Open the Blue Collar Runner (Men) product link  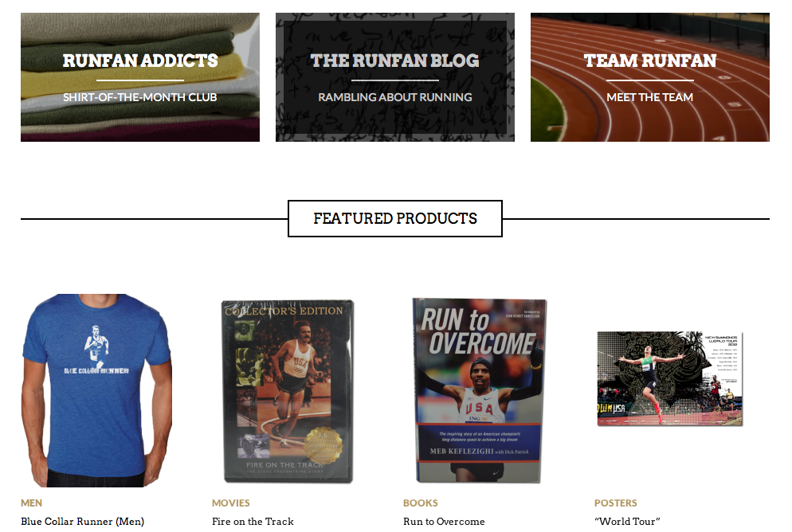point(82,522)
